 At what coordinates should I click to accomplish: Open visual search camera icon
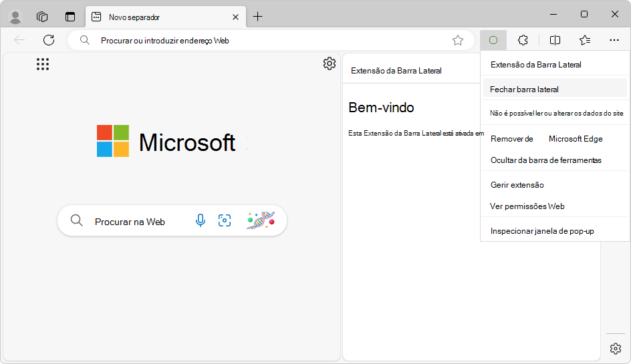[x=225, y=220]
